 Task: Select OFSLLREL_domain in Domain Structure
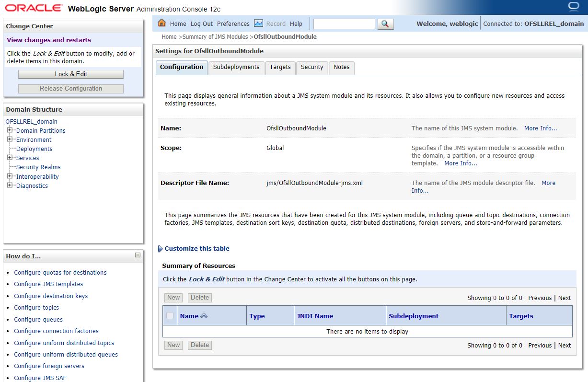pyautogui.click(x=32, y=121)
